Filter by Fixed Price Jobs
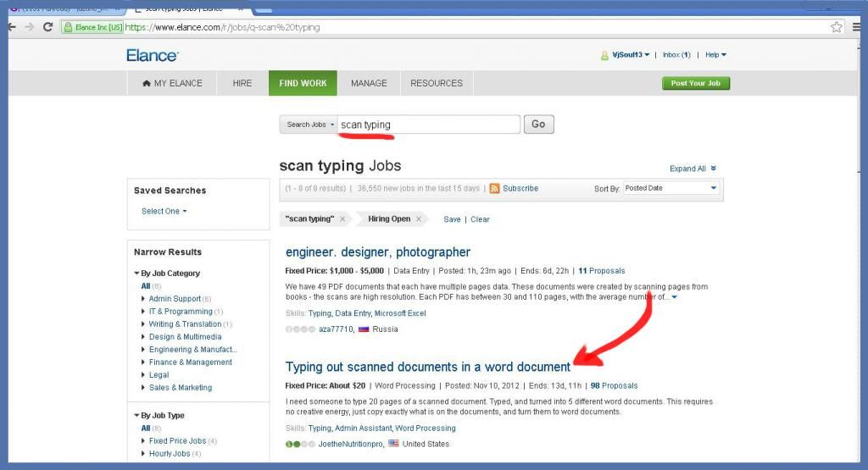The height and width of the screenshot is (470, 868). [x=177, y=440]
